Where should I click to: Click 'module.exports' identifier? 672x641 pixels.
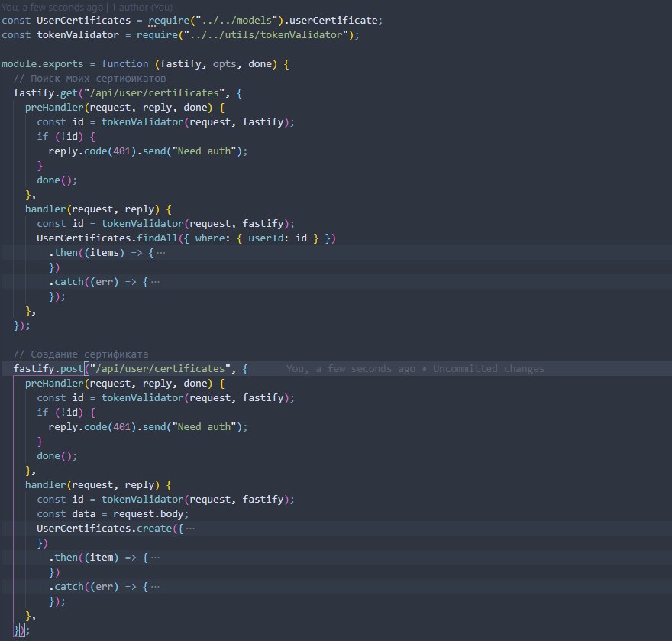[43, 64]
